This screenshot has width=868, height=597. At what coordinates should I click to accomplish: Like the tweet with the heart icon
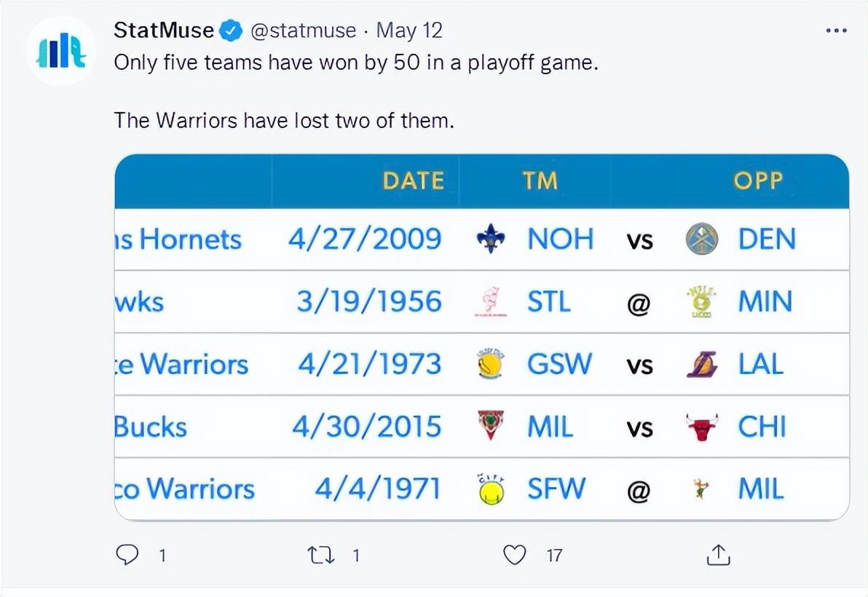(514, 554)
